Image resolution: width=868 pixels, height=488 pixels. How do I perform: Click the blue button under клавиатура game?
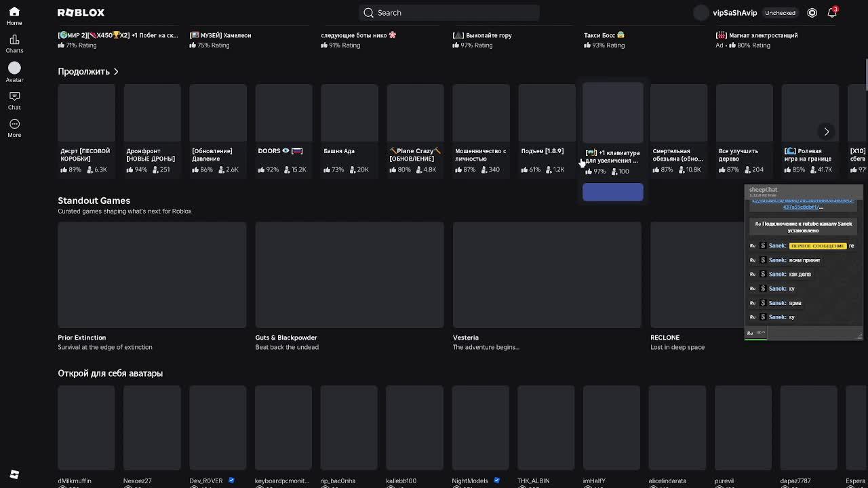click(x=612, y=192)
